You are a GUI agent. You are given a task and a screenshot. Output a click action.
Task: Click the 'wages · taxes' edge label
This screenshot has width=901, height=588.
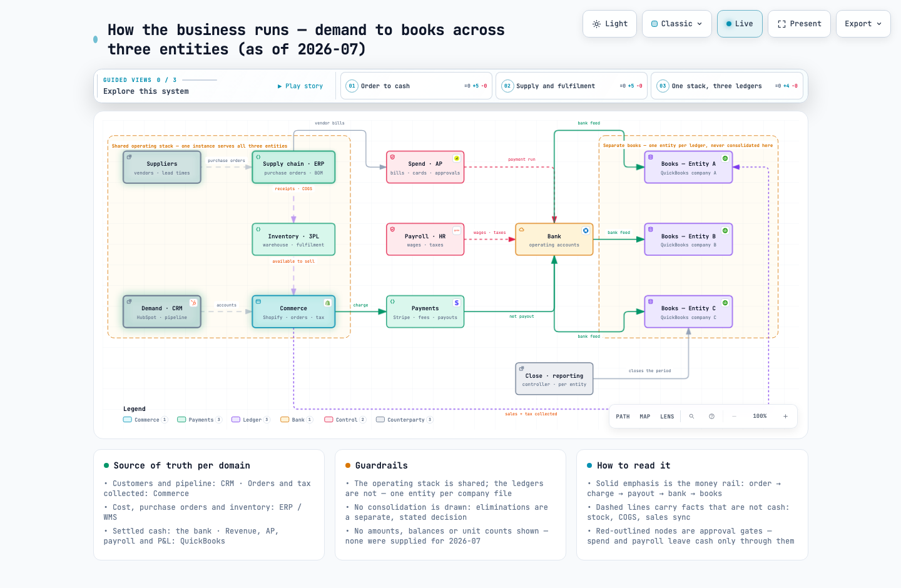(x=490, y=233)
